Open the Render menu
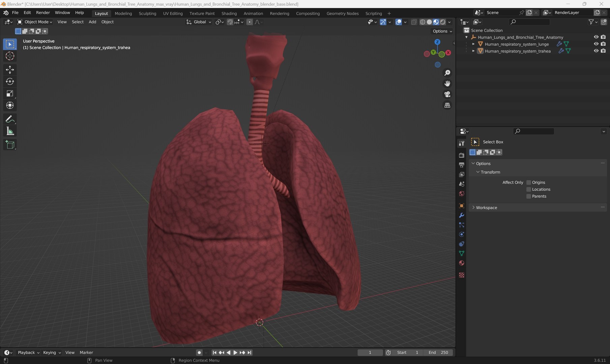Image resolution: width=610 pixels, height=364 pixels. [43, 12]
